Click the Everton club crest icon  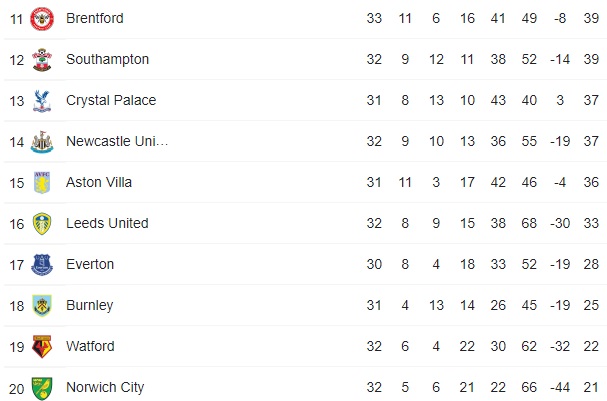[x=41, y=265]
